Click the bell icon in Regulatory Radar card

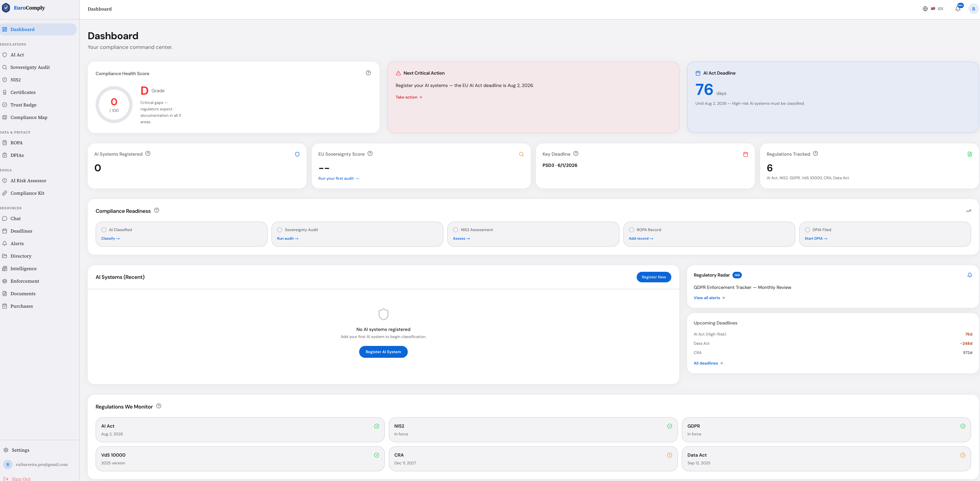(x=970, y=275)
